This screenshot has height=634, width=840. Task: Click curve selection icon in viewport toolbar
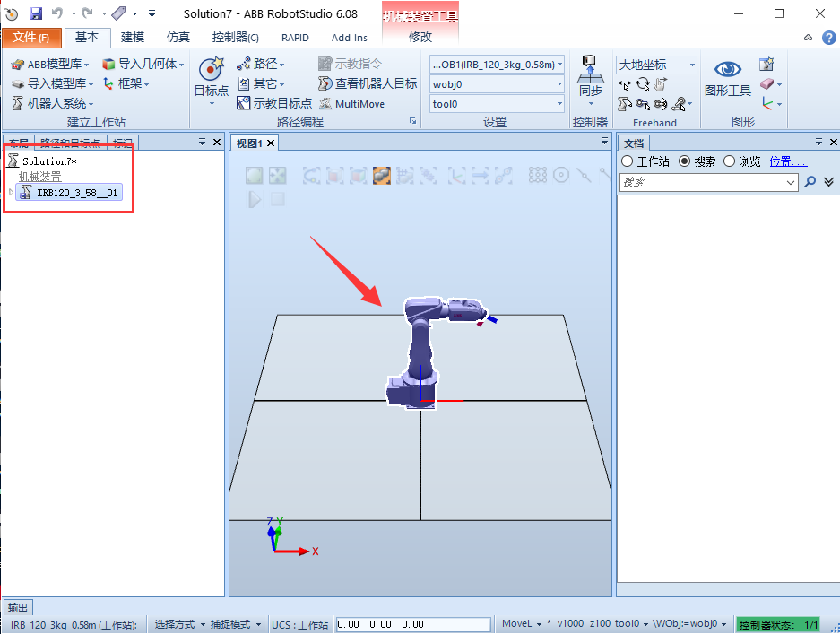(x=312, y=175)
